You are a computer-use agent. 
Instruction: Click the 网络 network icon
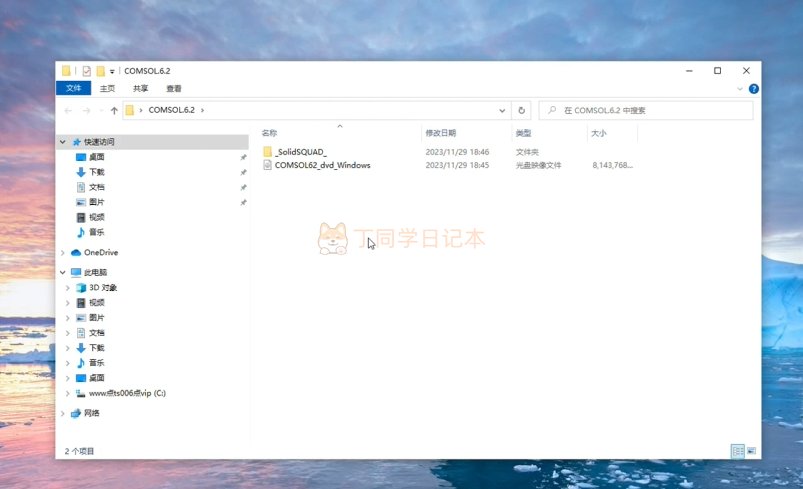[x=76, y=413]
